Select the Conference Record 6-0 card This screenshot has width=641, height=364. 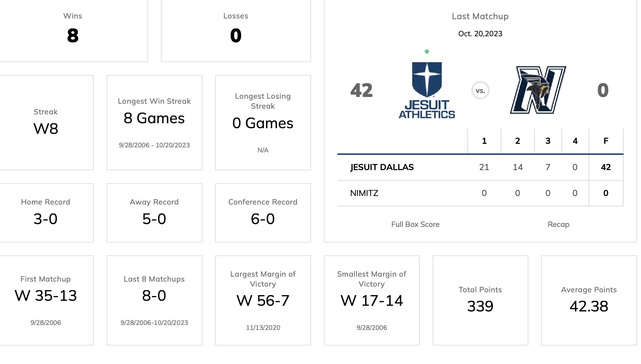coord(263,213)
